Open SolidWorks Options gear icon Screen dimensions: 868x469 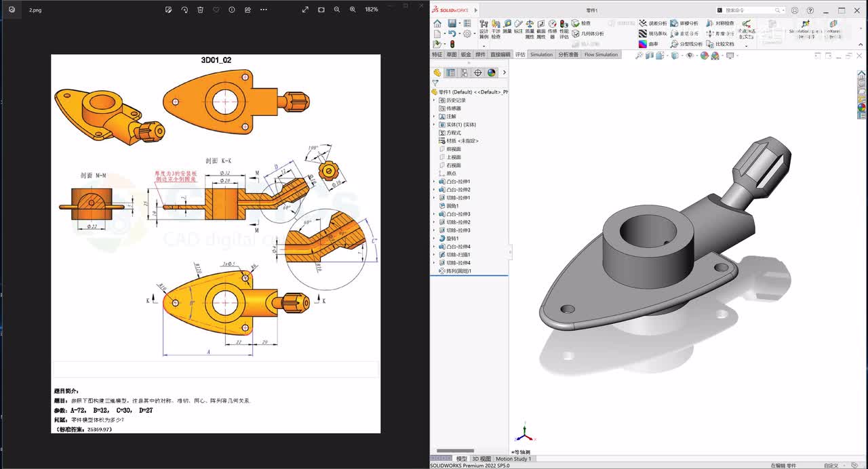467,34
